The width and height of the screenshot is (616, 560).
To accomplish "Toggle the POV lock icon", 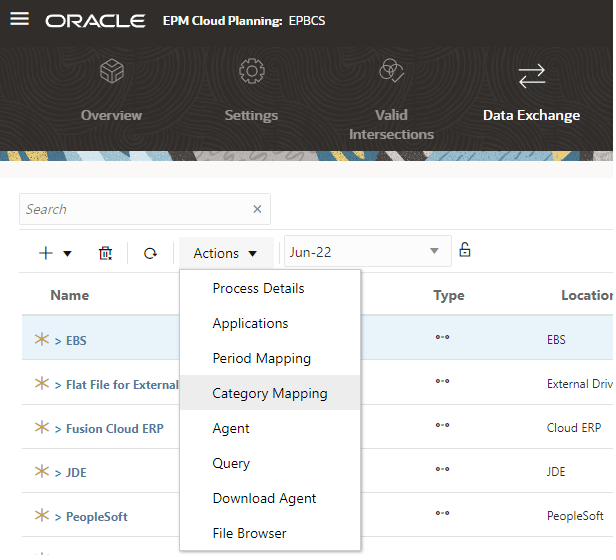I will click(465, 250).
